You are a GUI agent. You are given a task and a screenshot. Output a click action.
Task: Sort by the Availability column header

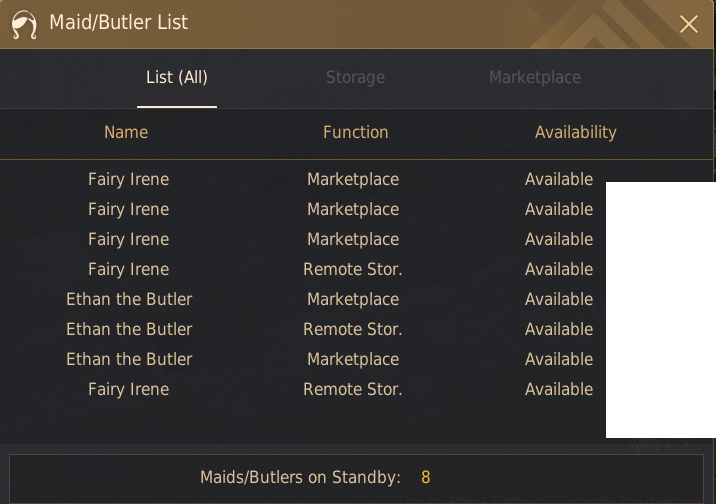(575, 132)
